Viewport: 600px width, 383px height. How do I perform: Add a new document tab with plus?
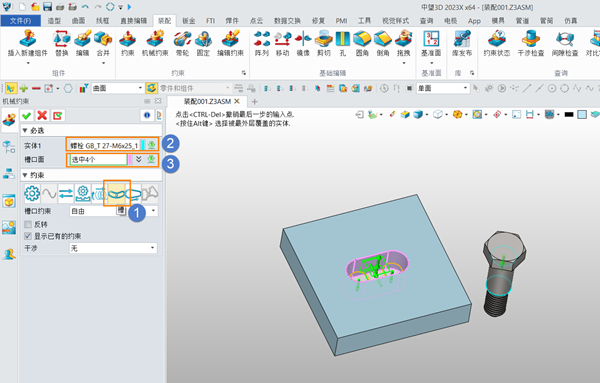(x=254, y=102)
